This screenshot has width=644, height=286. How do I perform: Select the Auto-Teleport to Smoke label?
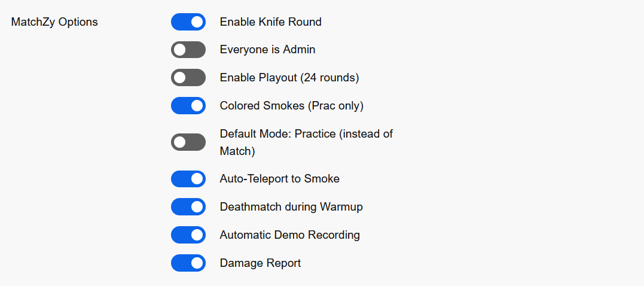[x=279, y=179]
